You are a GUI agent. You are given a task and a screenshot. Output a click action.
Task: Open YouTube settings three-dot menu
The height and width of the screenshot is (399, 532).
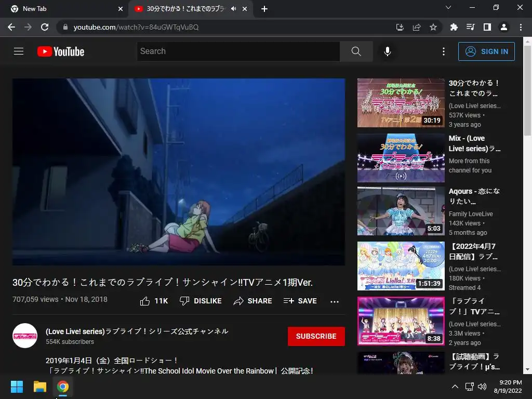[444, 51]
